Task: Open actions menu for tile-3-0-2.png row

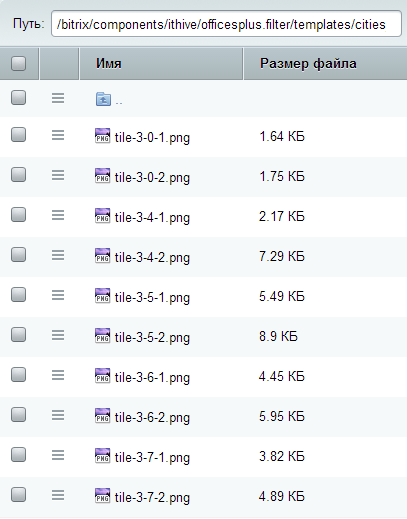Action: pos(58,175)
